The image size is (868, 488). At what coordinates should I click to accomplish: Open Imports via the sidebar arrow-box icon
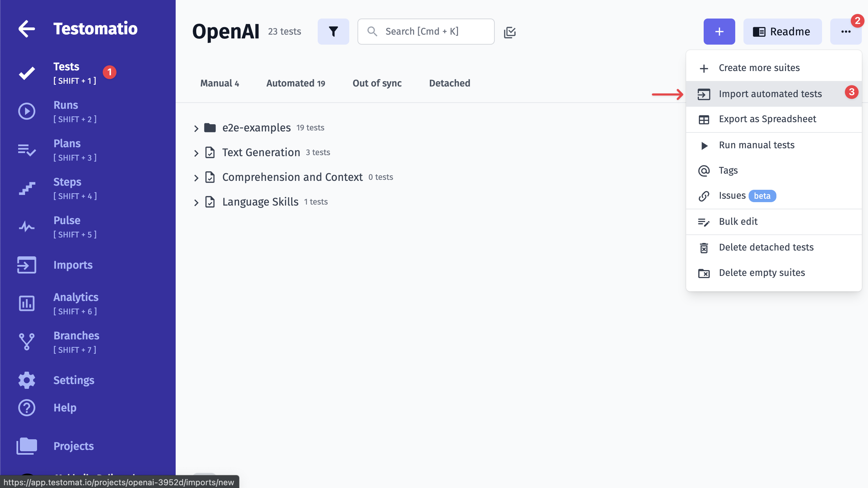pyautogui.click(x=26, y=265)
